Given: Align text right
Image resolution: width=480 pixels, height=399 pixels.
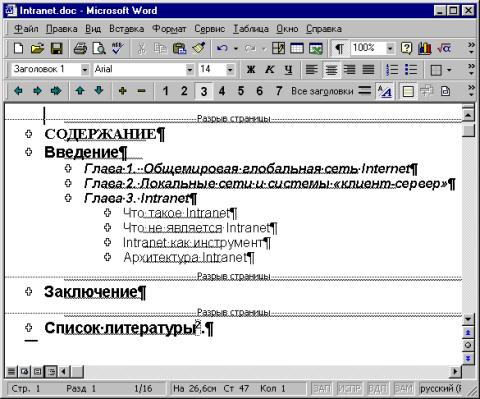Looking at the screenshot, I should point(350,69).
